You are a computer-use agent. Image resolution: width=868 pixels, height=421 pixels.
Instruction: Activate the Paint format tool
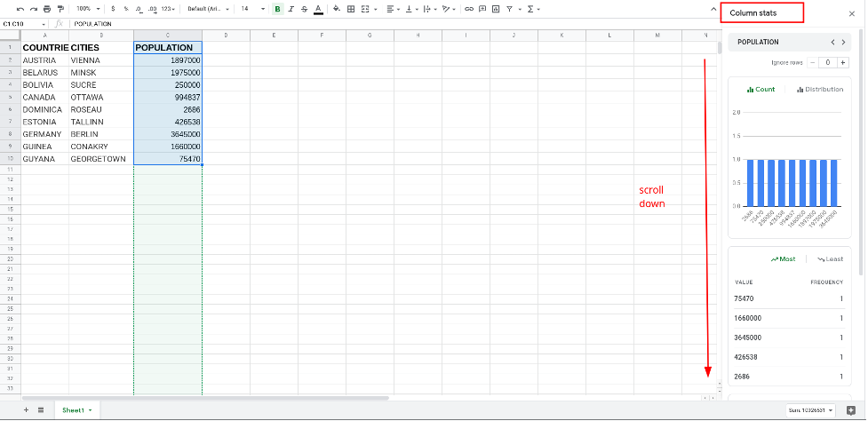point(60,9)
